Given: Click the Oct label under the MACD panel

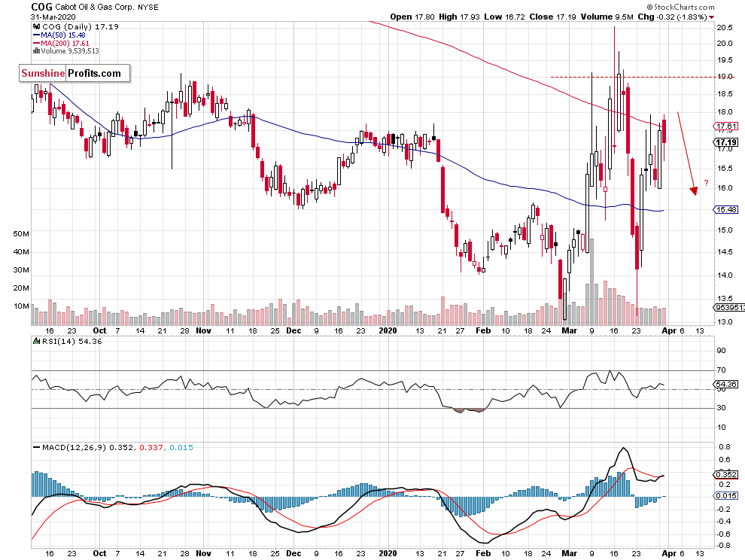Looking at the screenshot, I should click(100, 553).
